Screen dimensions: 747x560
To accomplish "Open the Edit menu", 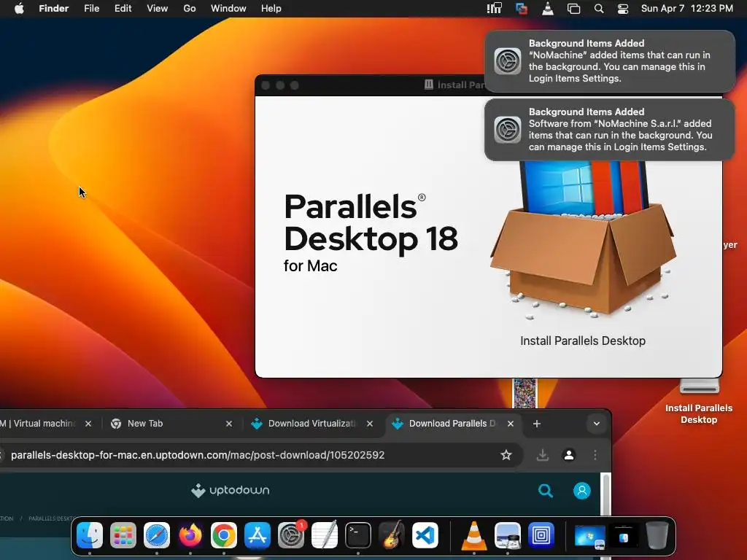I will tap(123, 9).
